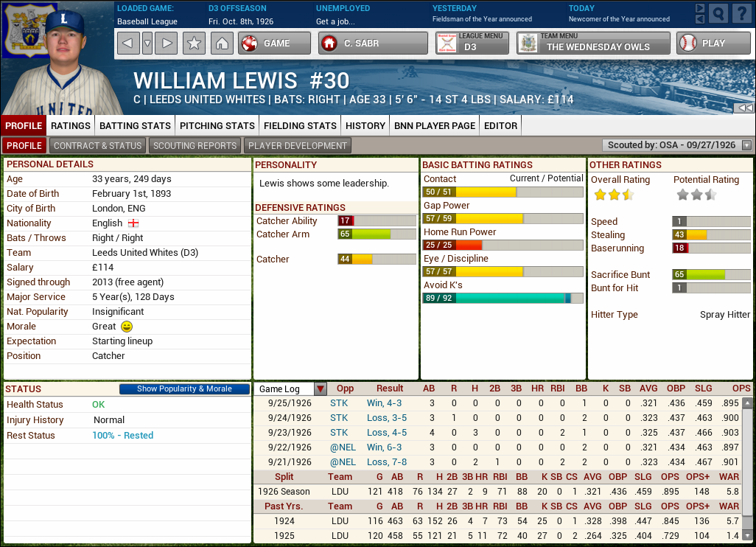Open the C. SABR manager menu

pos(373,43)
